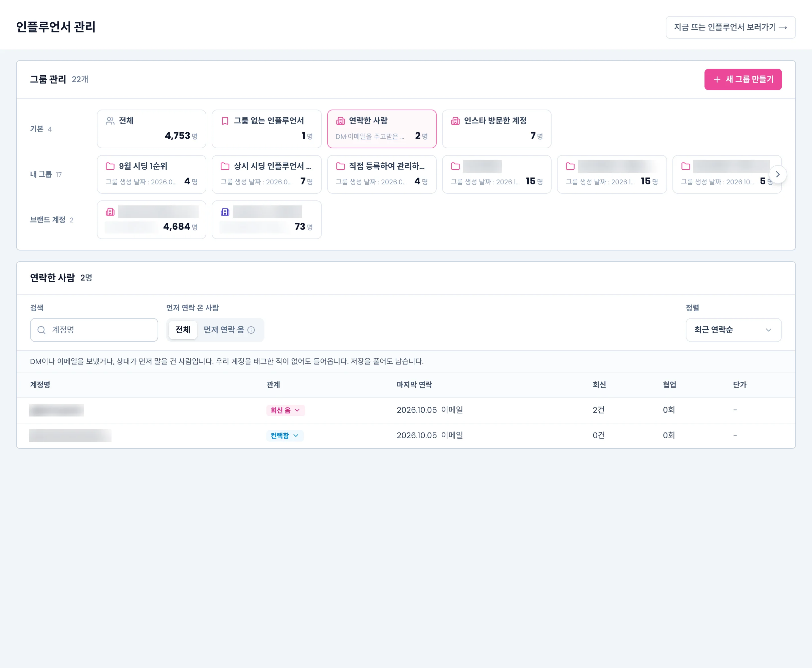The height and width of the screenshot is (668, 812).
Task: Open 지금 뜨는 인플루언서 보러가기 link
Action: [x=731, y=27]
